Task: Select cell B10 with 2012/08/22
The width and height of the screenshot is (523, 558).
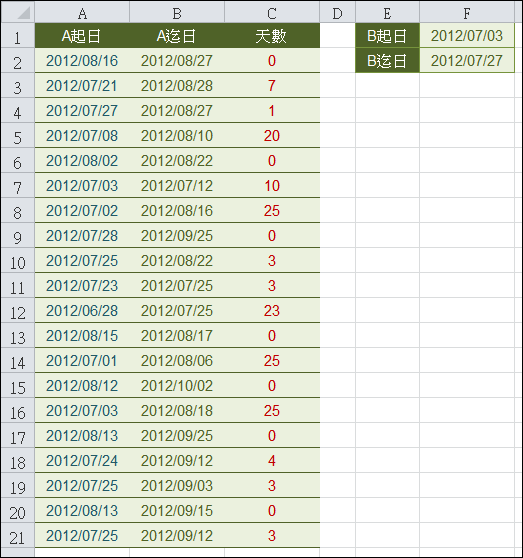Action: point(177,261)
